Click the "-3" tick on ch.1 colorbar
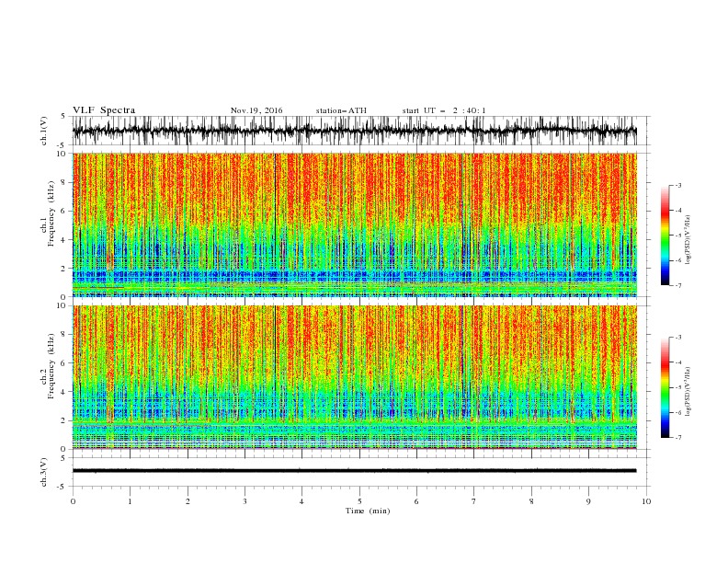This screenshot has height=563, width=728. click(x=678, y=185)
